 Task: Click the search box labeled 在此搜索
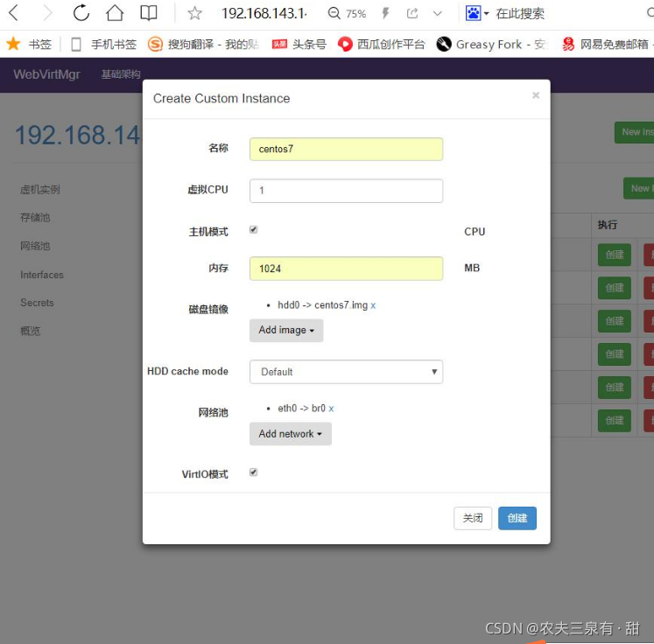pyautogui.click(x=520, y=13)
